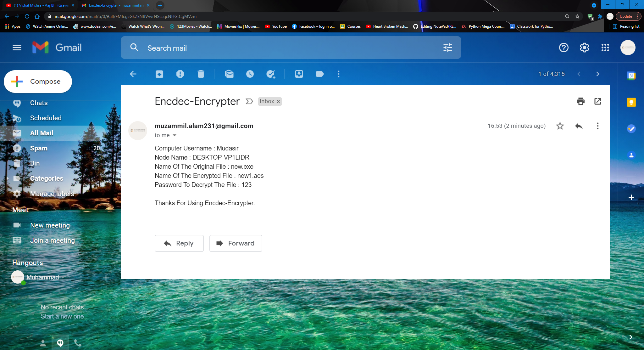Show search options in search bar
Screen dimensions: 644x350
tap(447, 48)
